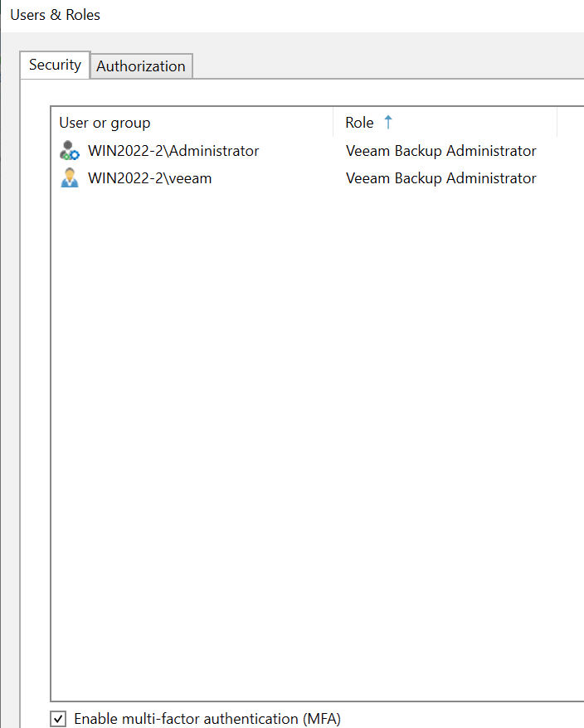The image size is (584, 728).
Task: Click the Enable multi-factor authentication (MFA) label
Action: 207,719
